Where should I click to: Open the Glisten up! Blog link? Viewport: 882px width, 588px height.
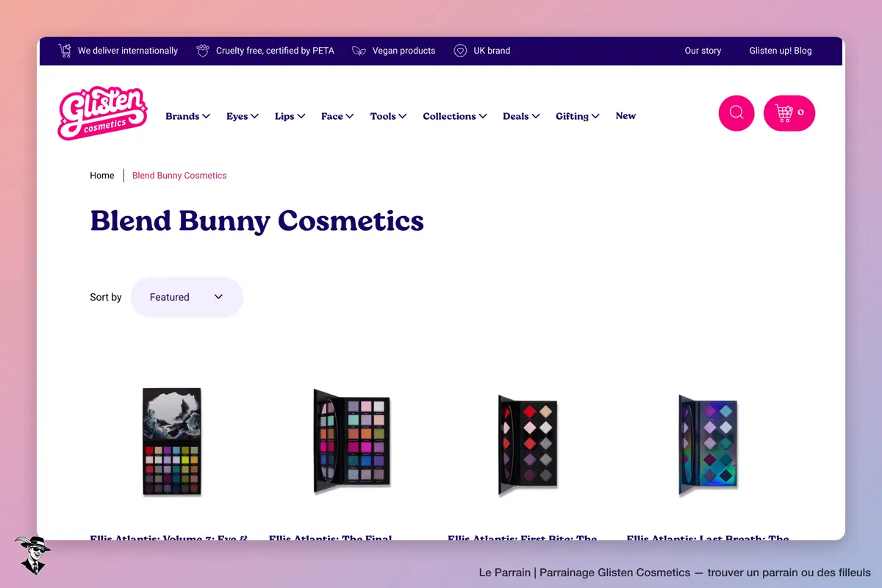click(781, 51)
